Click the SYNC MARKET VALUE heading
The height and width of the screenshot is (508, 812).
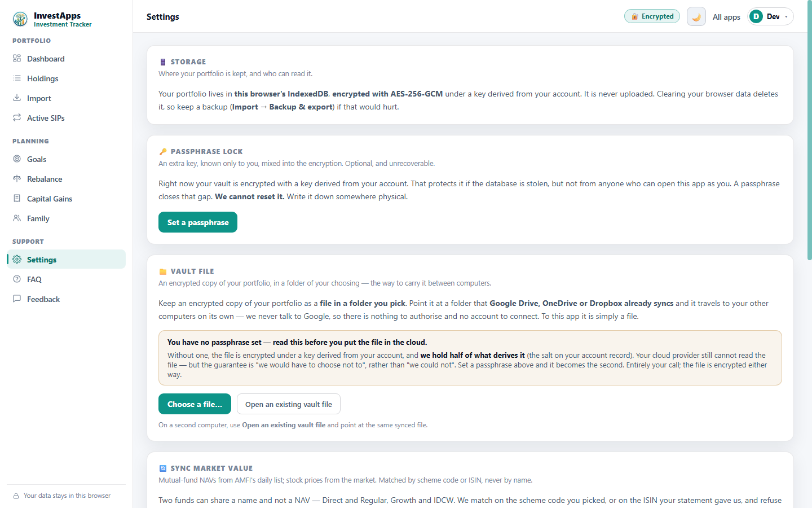pyautogui.click(x=211, y=468)
